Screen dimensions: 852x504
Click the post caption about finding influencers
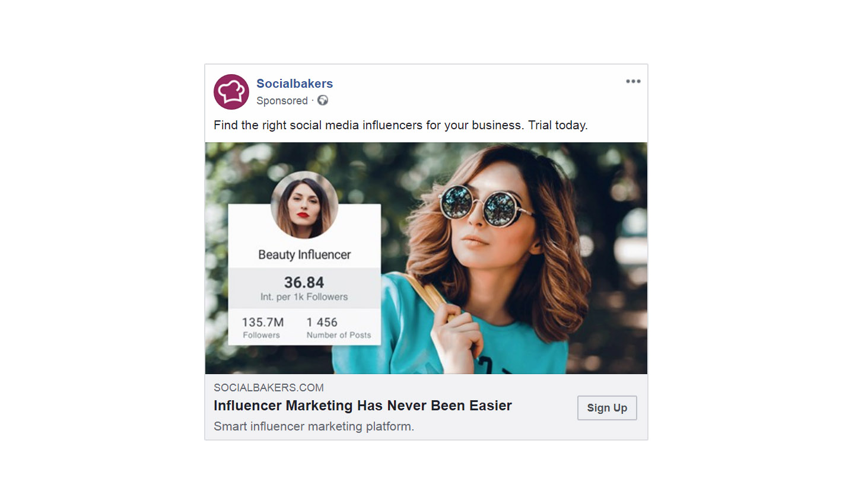400,125
